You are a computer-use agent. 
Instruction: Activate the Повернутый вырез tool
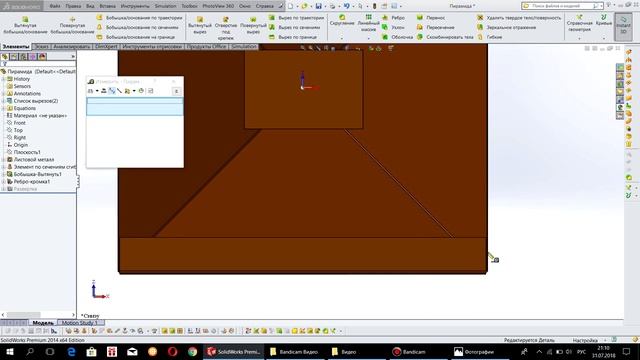point(253,26)
